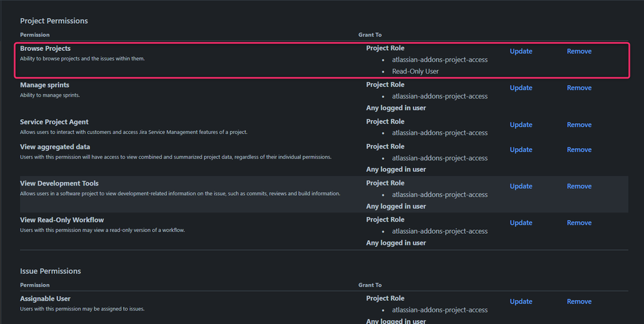Click the Issue Permissions section heading
The image size is (644, 324).
(x=50, y=271)
